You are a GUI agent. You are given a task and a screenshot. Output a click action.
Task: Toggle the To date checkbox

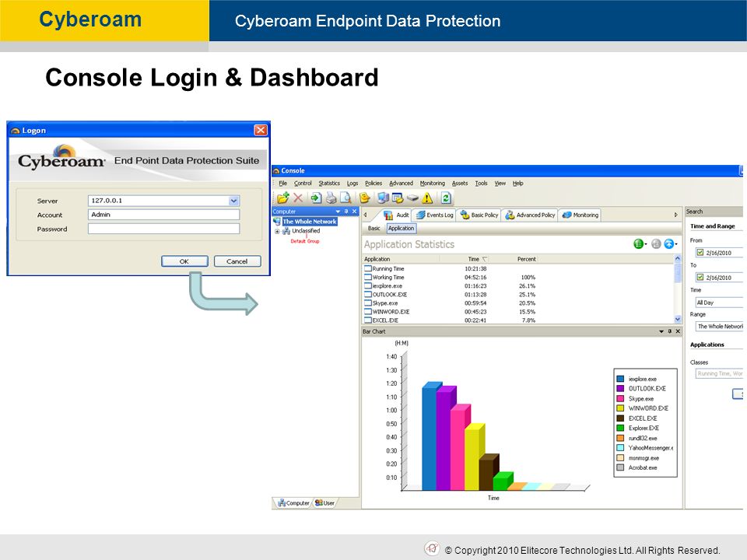[700, 277]
